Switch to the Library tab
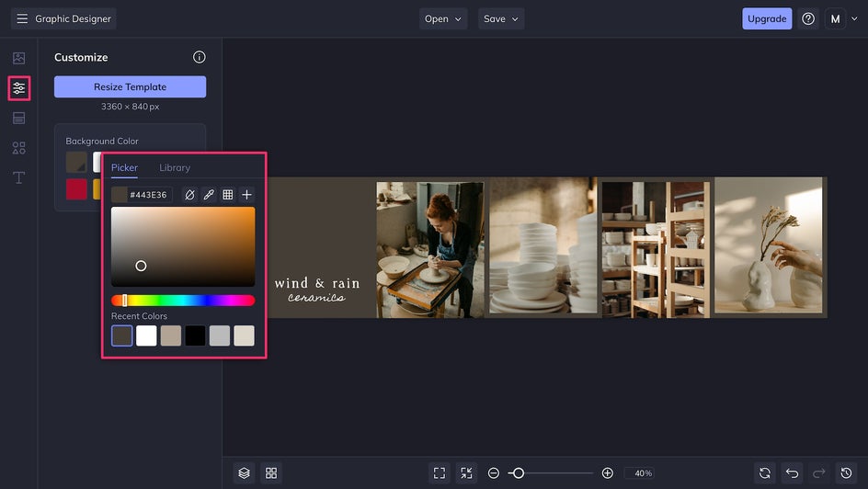The height and width of the screenshot is (489, 868). click(175, 167)
